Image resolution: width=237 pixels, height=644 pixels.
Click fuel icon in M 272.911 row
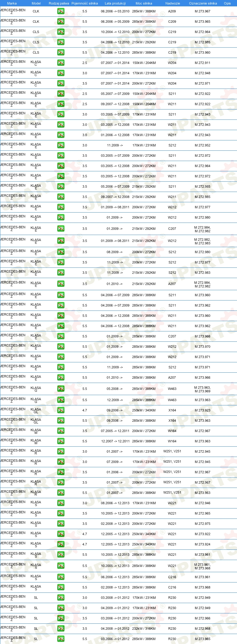(x=61, y=63)
